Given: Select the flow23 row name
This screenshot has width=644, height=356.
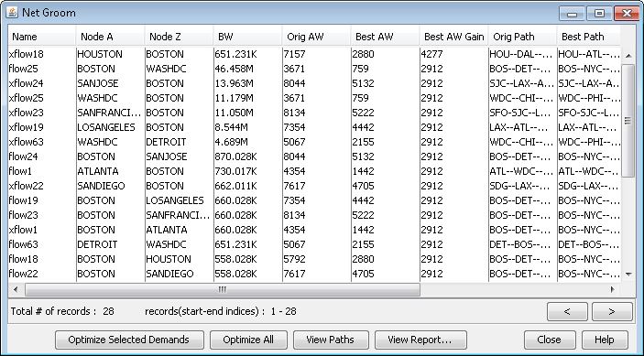Looking at the screenshot, I should [x=24, y=215].
